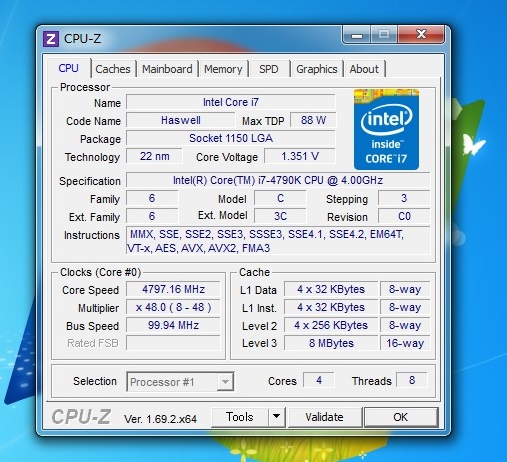Click the L1 Data 4 x 32 KBytes value
Screen dimensions: 507x462
pyautogui.click(x=331, y=289)
